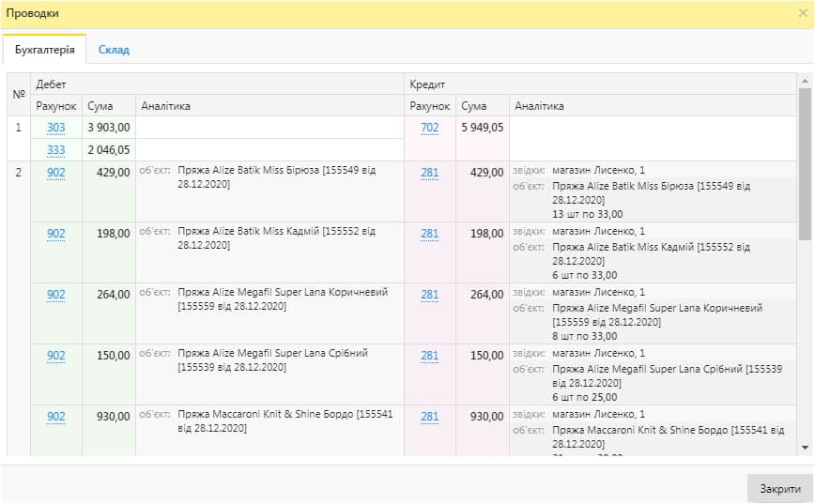Select debit sum cell 3 903,00

(109, 128)
